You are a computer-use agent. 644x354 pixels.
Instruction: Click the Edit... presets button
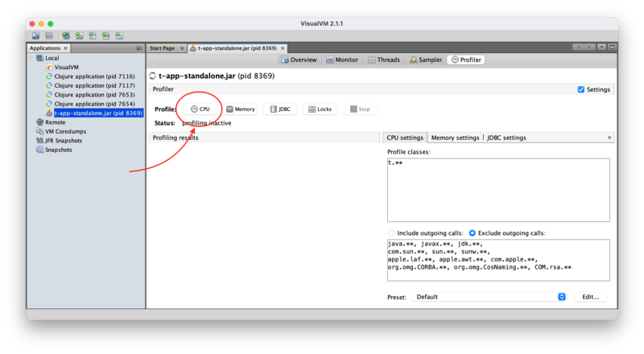coord(590,297)
